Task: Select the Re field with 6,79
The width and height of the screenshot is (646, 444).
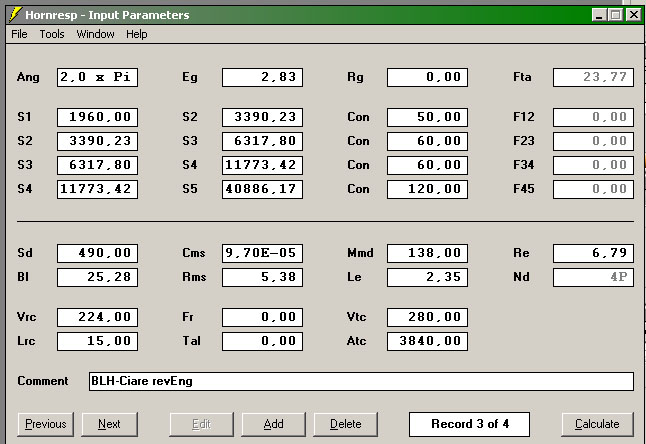Action: click(x=593, y=253)
